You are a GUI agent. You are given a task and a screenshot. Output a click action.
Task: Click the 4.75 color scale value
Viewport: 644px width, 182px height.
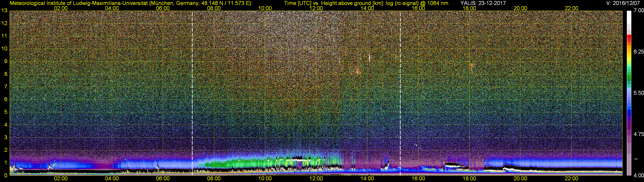pyautogui.click(x=638, y=134)
